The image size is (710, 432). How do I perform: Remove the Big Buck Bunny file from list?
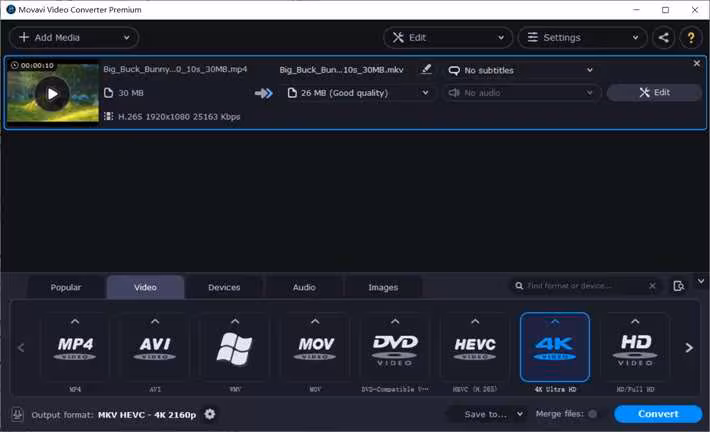point(697,64)
